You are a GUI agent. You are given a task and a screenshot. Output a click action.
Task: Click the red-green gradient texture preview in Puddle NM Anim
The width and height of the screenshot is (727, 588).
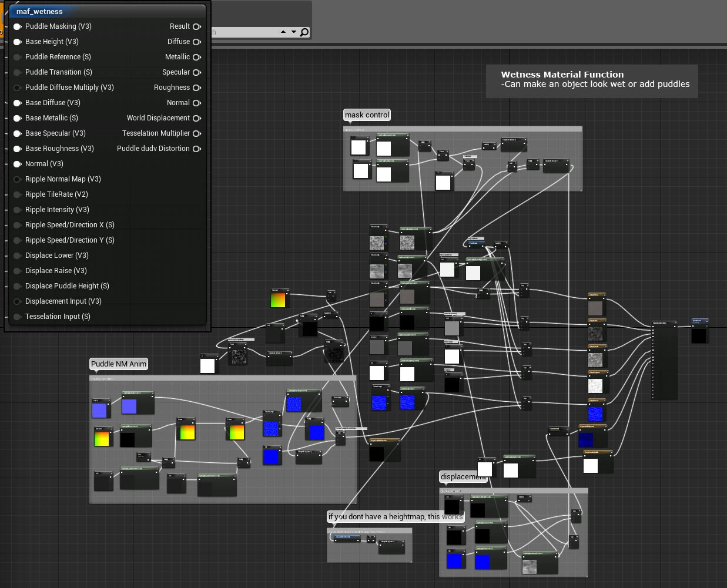pos(102,438)
